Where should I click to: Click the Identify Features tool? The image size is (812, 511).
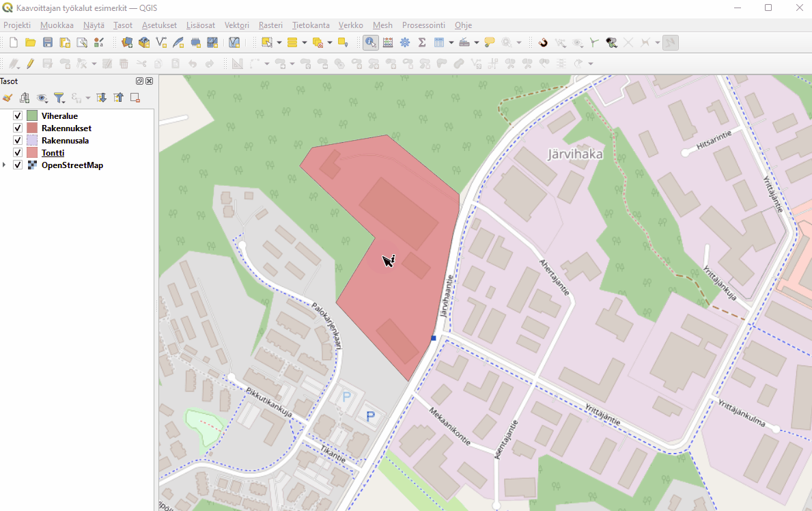tap(370, 42)
